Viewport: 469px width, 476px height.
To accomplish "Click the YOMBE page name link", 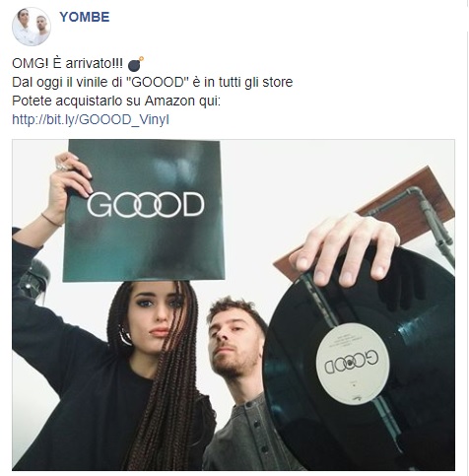I will pos(85,17).
